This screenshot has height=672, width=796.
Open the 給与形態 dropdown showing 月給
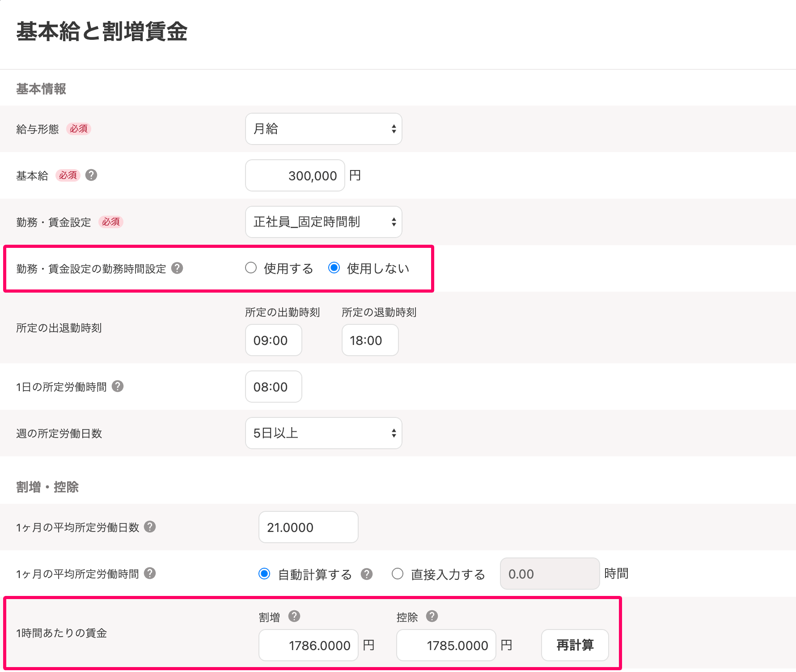pos(324,129)
